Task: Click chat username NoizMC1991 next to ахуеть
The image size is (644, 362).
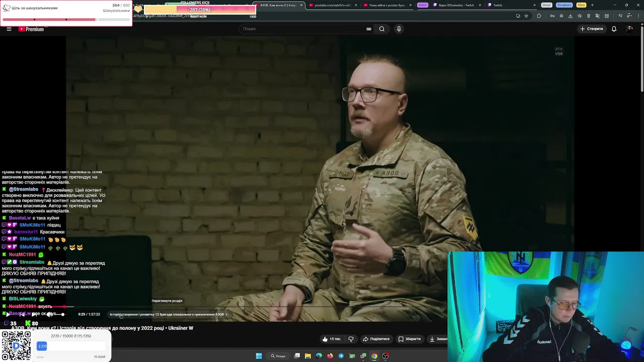Action: click(x=22, y=306)
